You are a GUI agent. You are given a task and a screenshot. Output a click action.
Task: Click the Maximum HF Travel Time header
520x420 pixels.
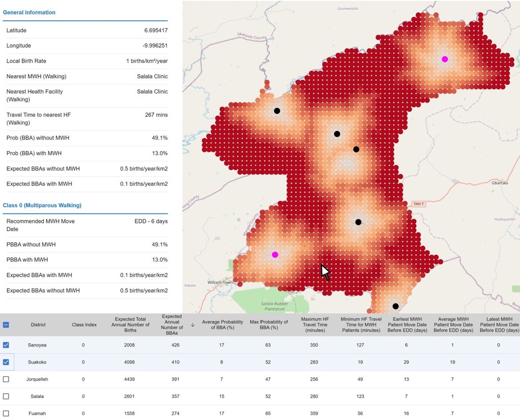point(315,325)
